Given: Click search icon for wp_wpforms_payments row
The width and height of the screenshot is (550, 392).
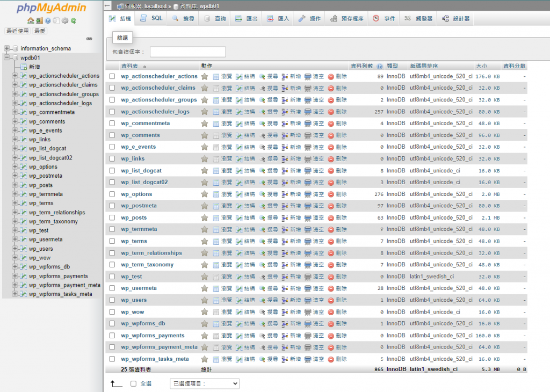Looking at the screenshot, I should click(x=262, y=336).
